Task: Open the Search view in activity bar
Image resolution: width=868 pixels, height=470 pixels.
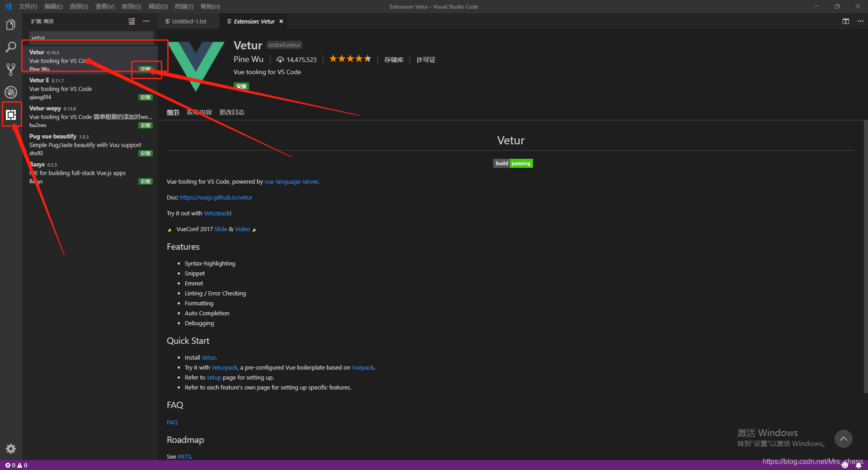Action: (x=11, y=47)
